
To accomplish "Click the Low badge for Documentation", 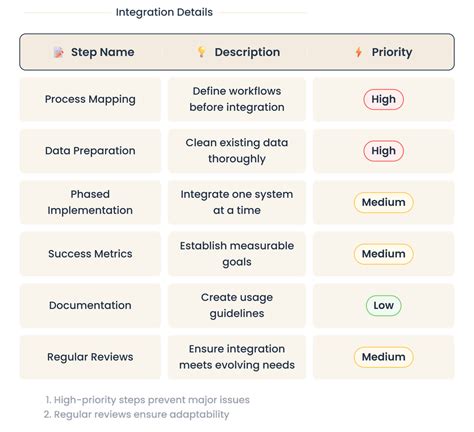I will pos(383,306).
